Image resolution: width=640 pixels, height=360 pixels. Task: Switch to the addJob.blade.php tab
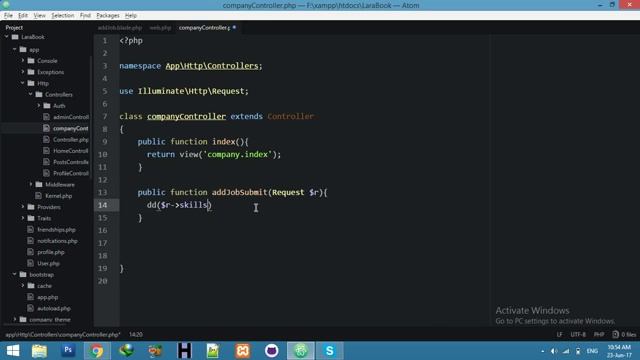click(x=120, y=28)
